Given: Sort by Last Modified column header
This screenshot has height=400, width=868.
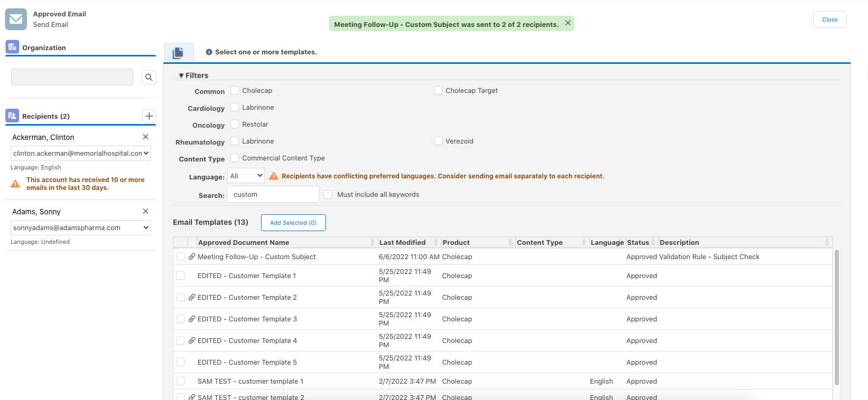Looking at the screenshot, I should (x=402, y=242).
